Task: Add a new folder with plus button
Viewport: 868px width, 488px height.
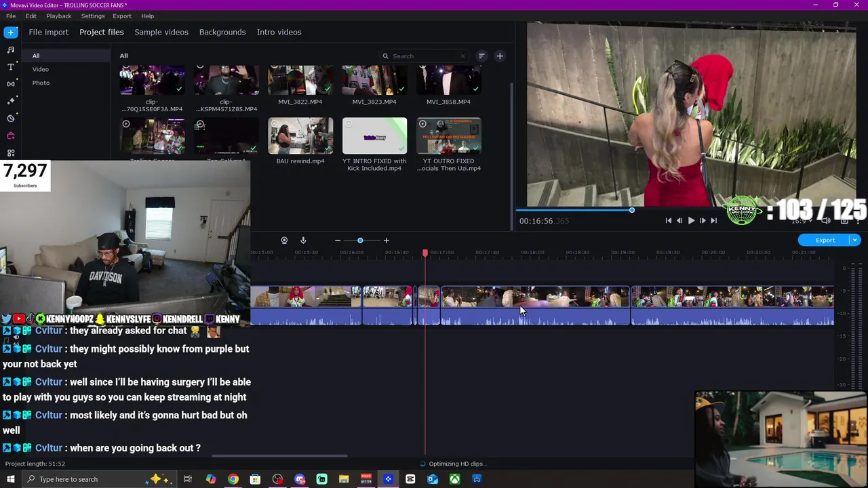Action: (x=500, y=56)
